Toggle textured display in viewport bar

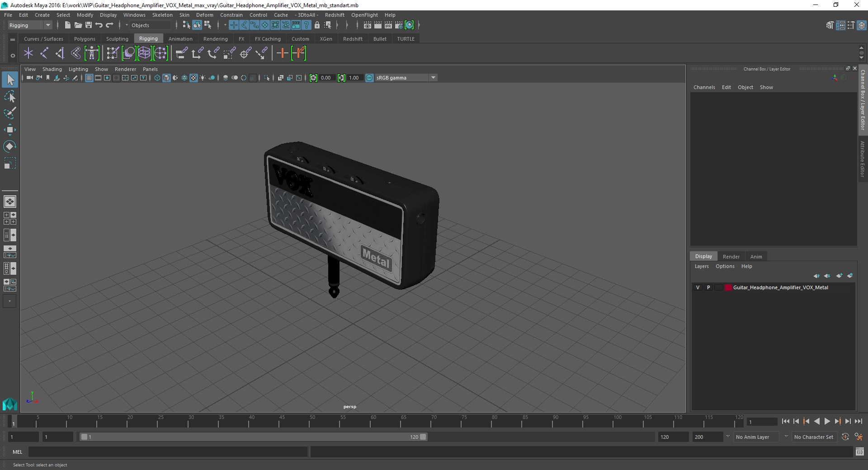[193, 78]
